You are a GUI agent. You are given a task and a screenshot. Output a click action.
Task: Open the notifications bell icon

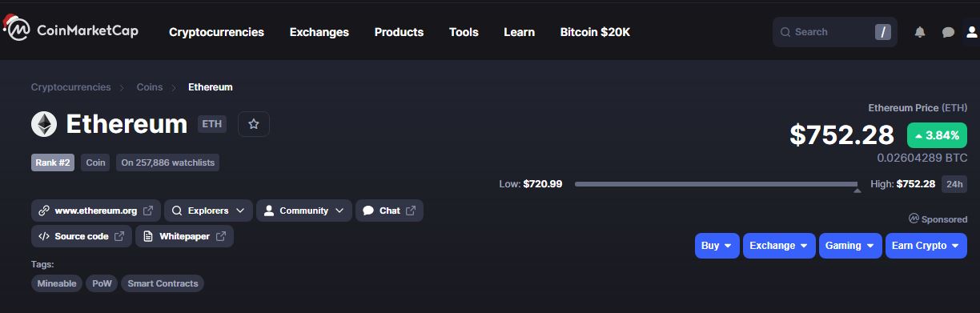click(920, 32)
